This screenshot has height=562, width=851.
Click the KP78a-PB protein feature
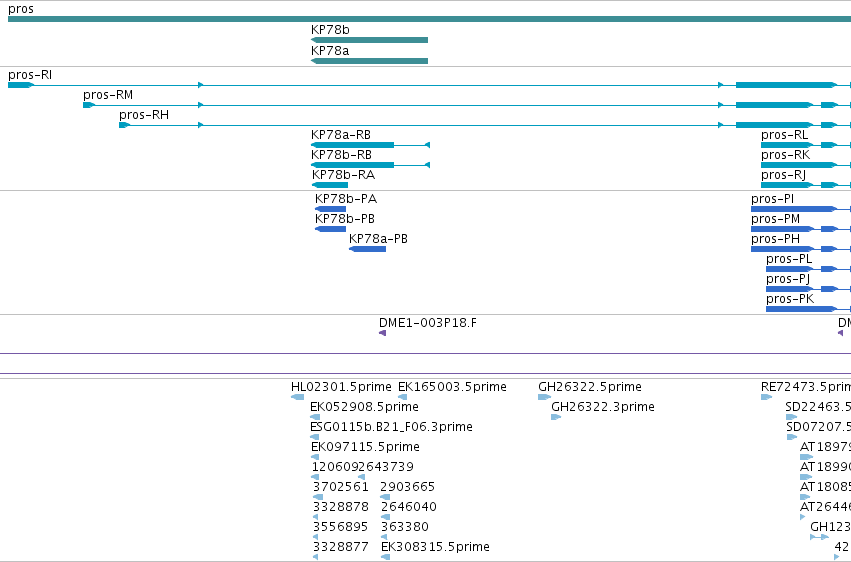[x=367, y=249]
